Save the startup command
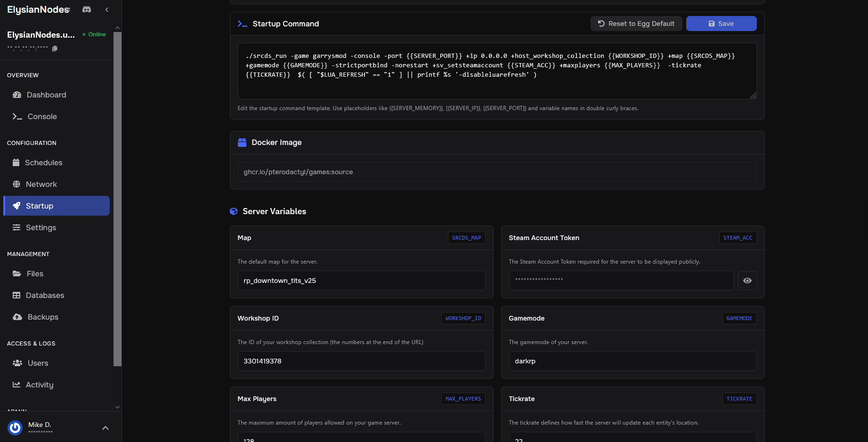 (x=722, y=24)
